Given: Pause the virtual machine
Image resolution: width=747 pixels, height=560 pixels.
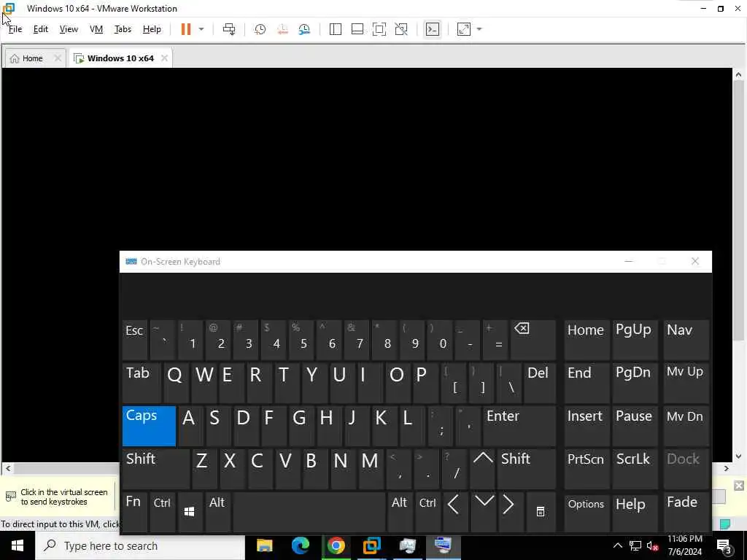Looking at the screenshot, I should 186,29.
